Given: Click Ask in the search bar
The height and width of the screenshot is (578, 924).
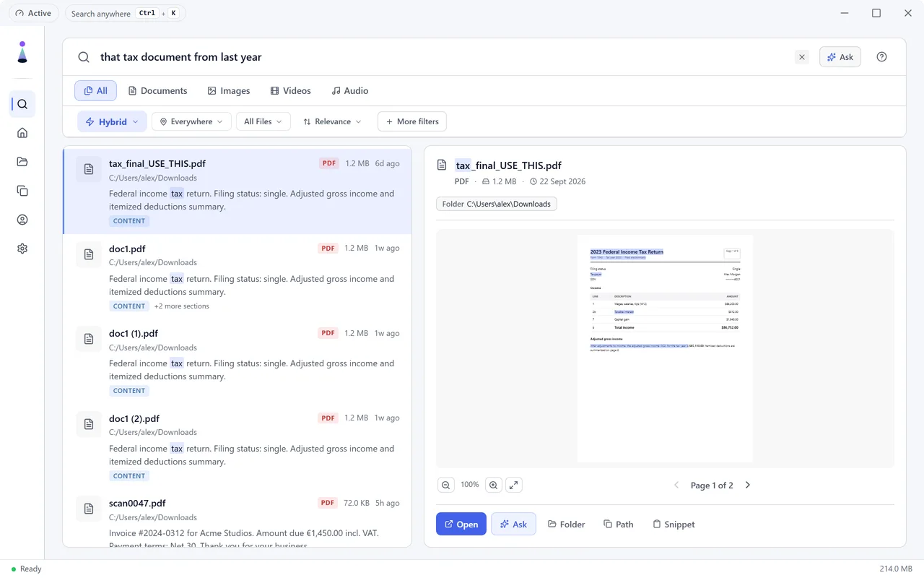Looking at the screenshot, I should click(x=840, y=57).
